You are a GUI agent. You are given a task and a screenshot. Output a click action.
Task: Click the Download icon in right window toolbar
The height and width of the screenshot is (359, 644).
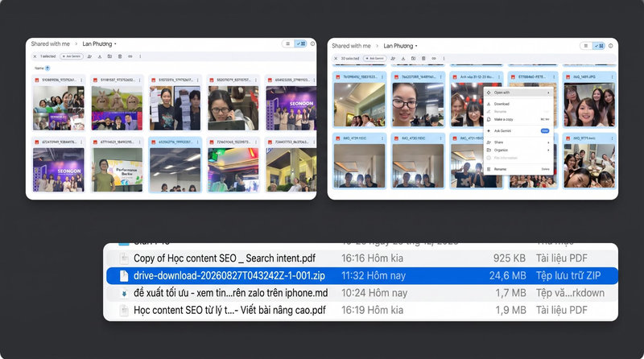tap(403, 59)
